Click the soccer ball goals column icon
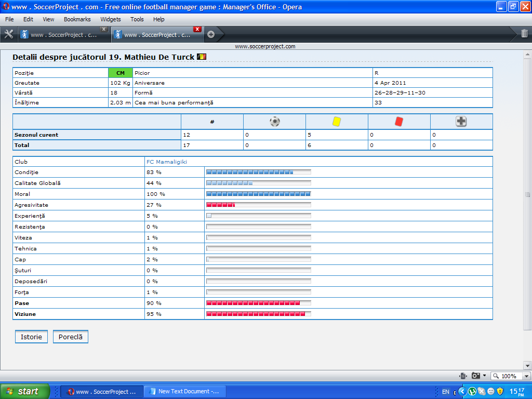The width and height of the screenshot is (532, 399). click(x=275, y=122)
